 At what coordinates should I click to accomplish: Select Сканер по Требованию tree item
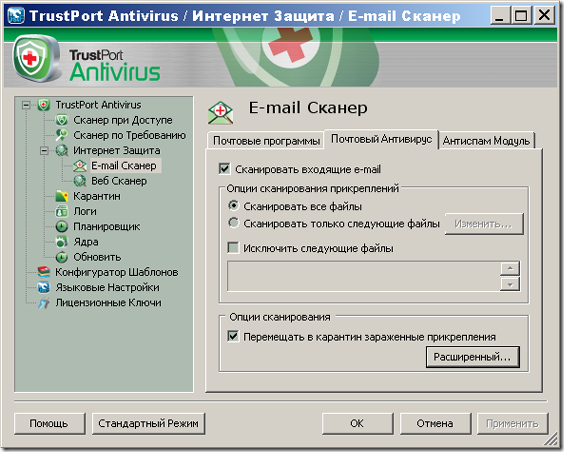click(129, 135)
